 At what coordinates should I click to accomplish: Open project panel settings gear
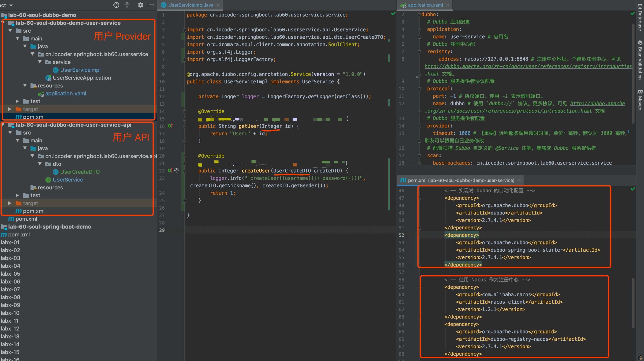pyautogui.click(x=140, y=5)
